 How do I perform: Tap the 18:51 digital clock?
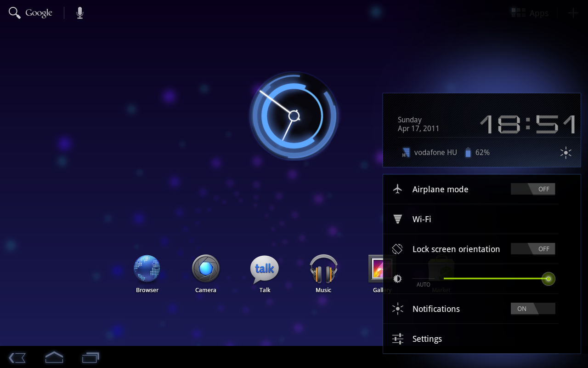(x=528, y=124)
